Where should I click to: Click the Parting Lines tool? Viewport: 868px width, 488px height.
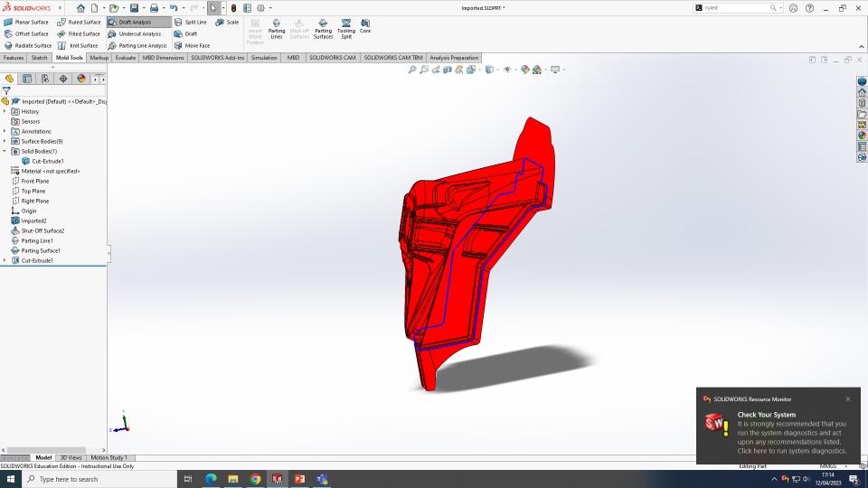point(277,29)
